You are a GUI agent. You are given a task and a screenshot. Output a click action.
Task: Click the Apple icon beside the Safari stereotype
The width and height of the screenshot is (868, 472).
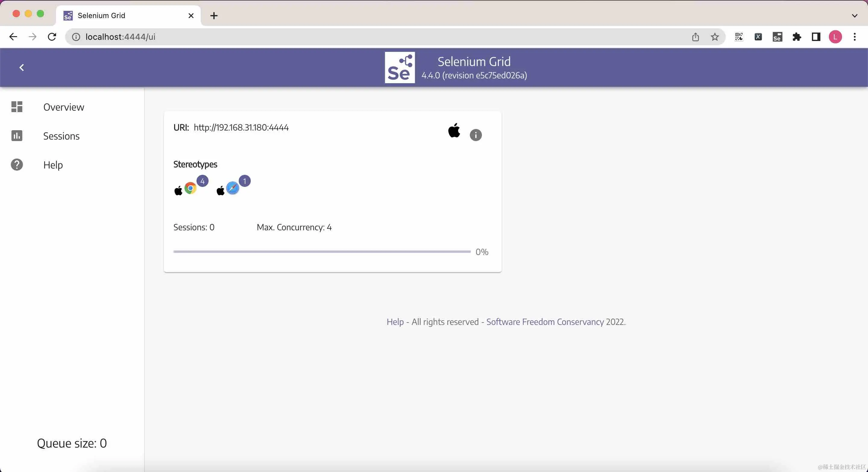point(220,190)
